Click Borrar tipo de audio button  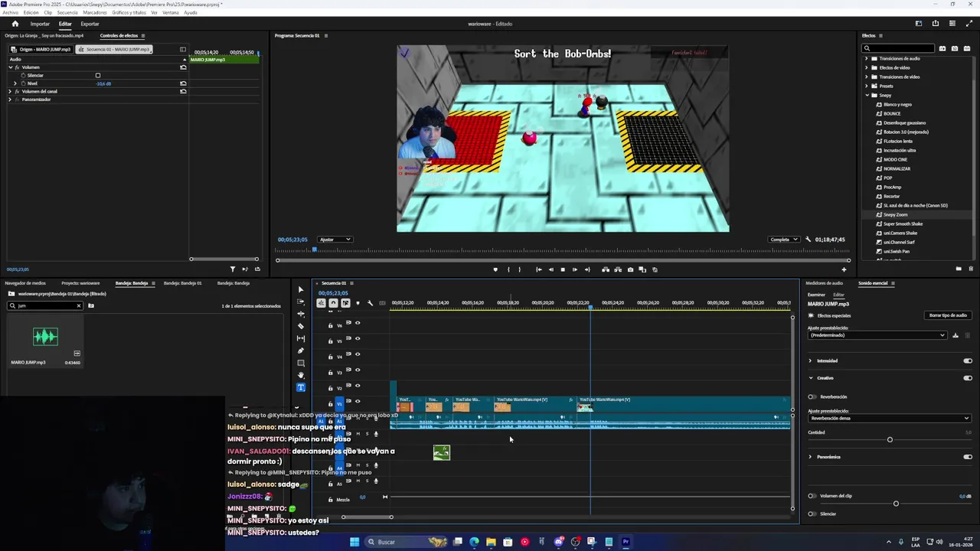(x=948, y=315)
